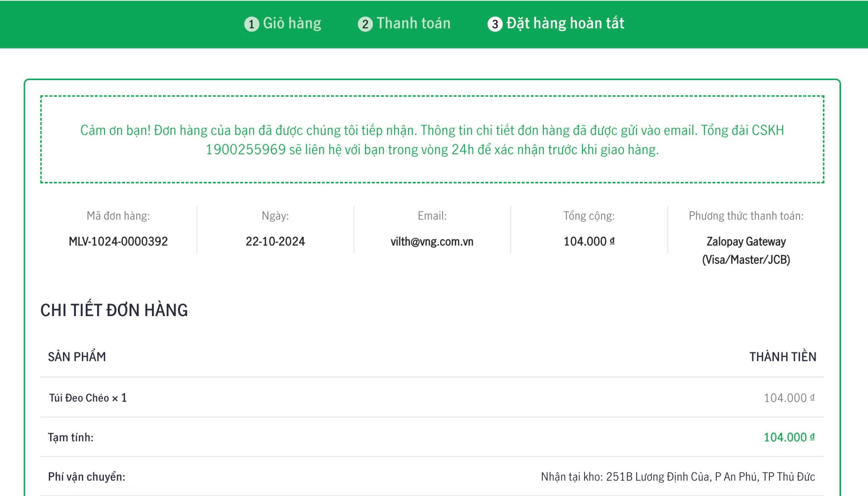Click SẢN PHẨM column header
The image size is (868, 496).
pyautogui.click(x=77, y=357)
